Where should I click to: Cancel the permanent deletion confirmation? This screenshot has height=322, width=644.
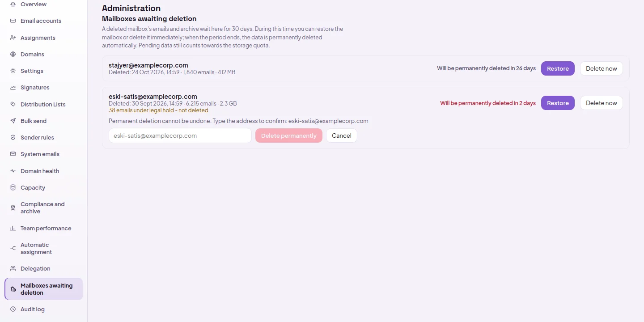(342, 136)
